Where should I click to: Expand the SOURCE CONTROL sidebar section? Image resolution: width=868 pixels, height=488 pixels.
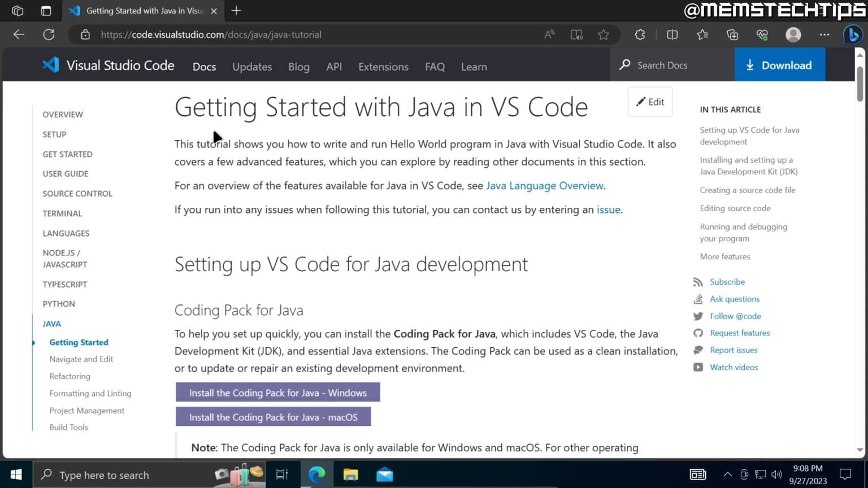click(x=77, y=193)
